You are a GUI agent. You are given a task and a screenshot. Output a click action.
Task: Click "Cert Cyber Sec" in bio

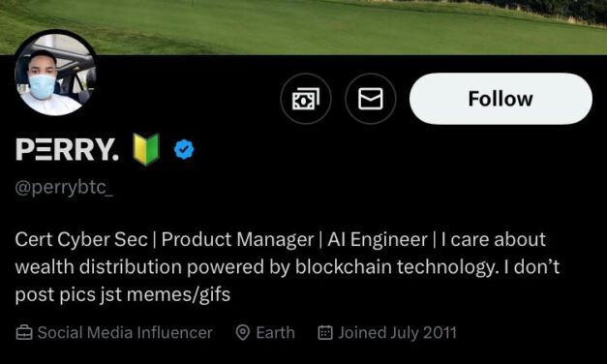click(x=81, y=240)
